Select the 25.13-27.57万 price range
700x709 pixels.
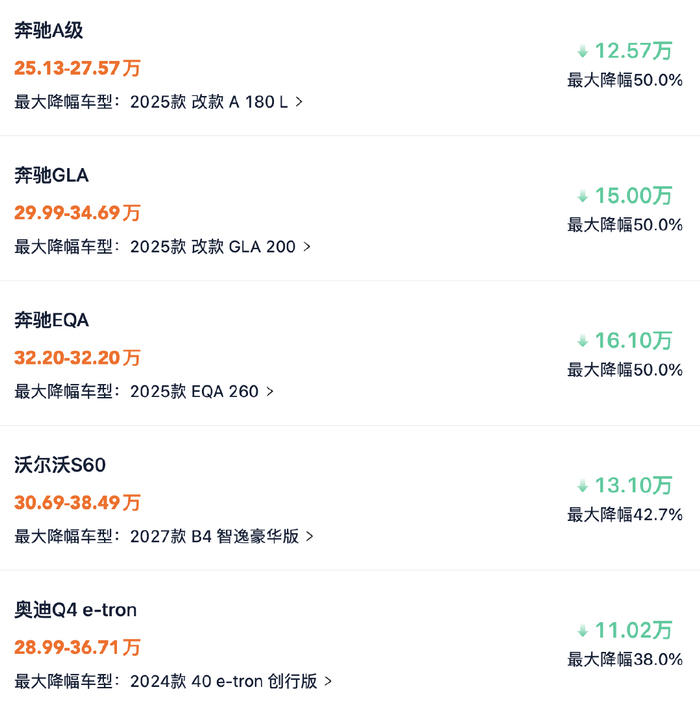pyautogui.click(x=77, y=68)
